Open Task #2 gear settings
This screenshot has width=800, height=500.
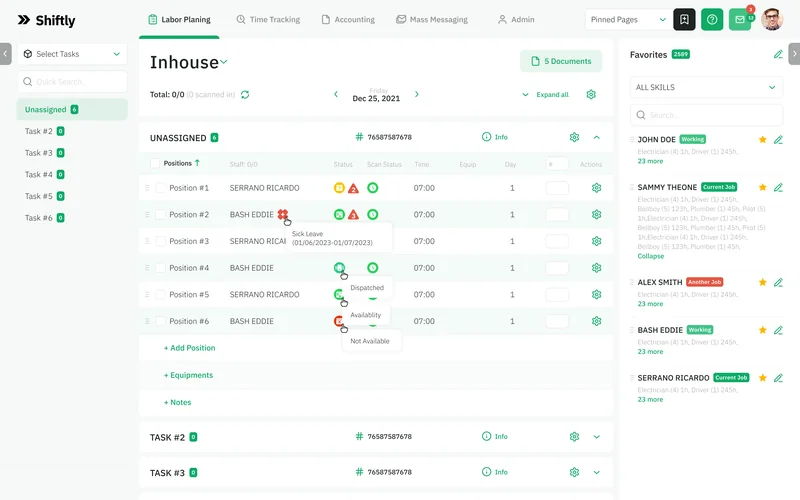coord(574,436)
